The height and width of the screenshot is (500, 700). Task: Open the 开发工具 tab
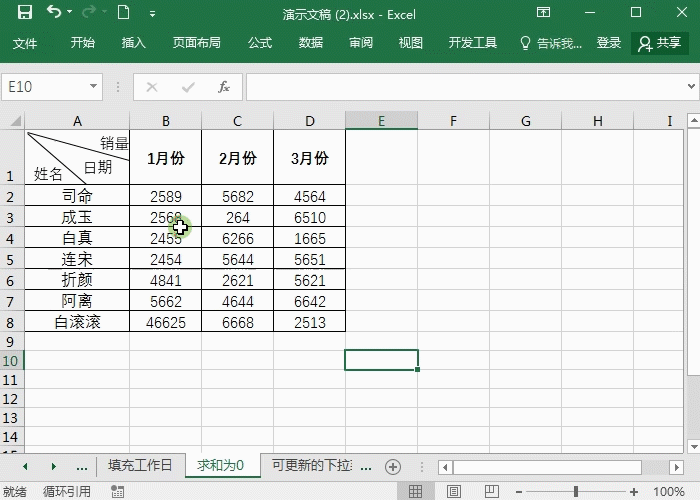(x=472, y=43)
